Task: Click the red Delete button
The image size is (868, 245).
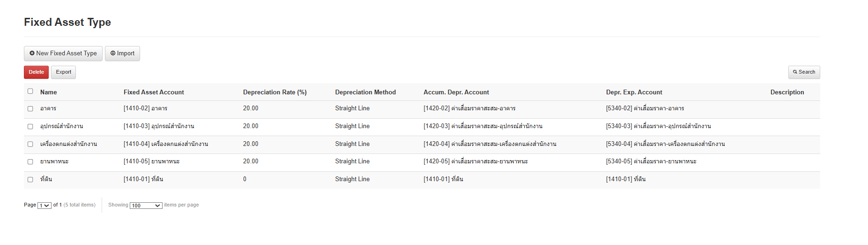Action: coord(36,72)
